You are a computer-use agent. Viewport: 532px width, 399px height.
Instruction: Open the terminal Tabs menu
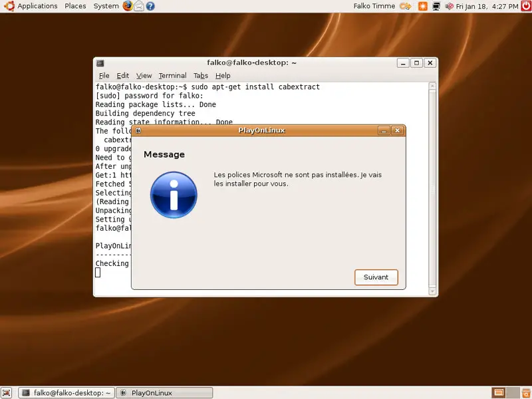(x=201, y=76)
